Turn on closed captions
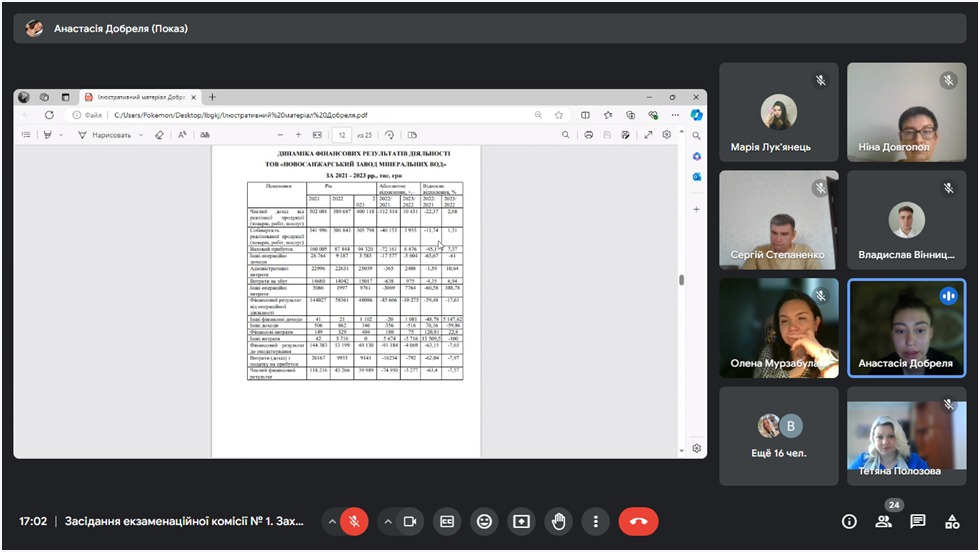 (x=448, y=521)
